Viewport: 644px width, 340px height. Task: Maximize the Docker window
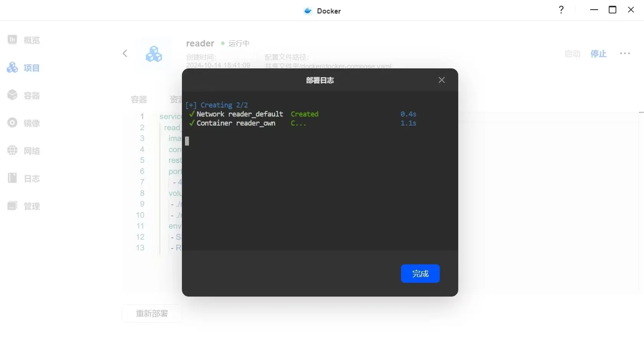click(613, 10)
